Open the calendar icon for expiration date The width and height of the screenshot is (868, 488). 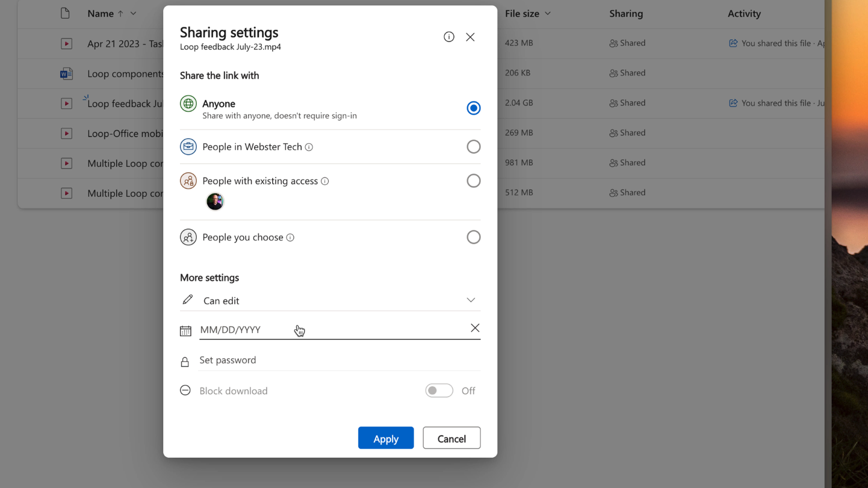coord(185,330)
